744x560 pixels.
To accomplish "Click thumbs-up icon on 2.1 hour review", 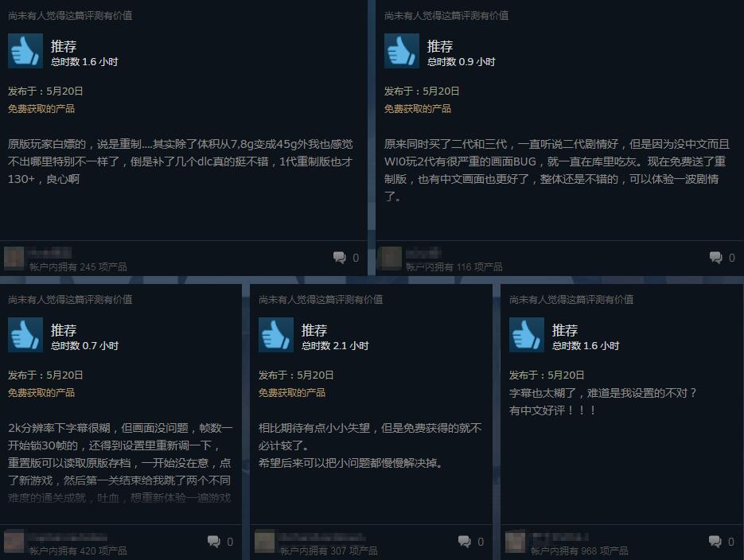I will [x=275, y=335].
